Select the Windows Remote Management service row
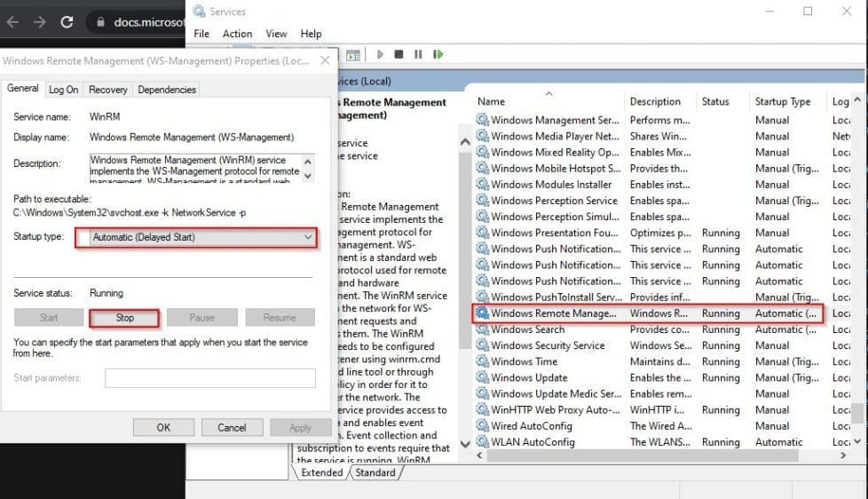 pos(553,313)
